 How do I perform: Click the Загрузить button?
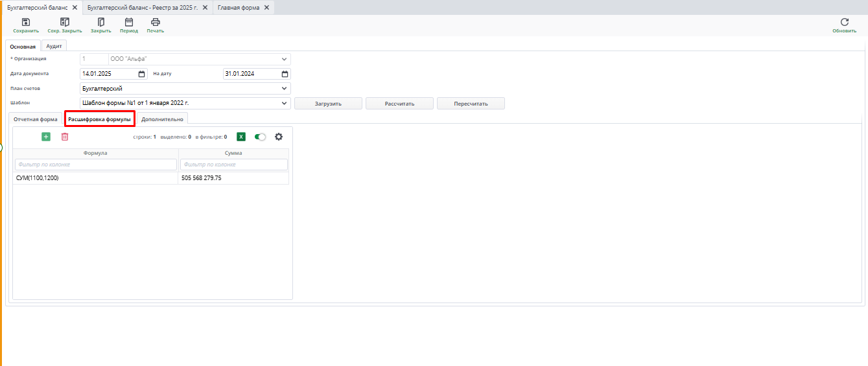[328, 104]
